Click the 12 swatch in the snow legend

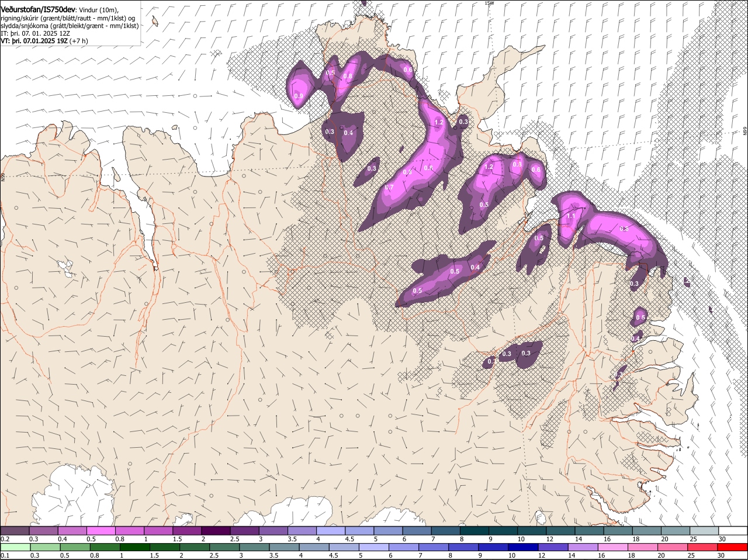coord(560,531)
